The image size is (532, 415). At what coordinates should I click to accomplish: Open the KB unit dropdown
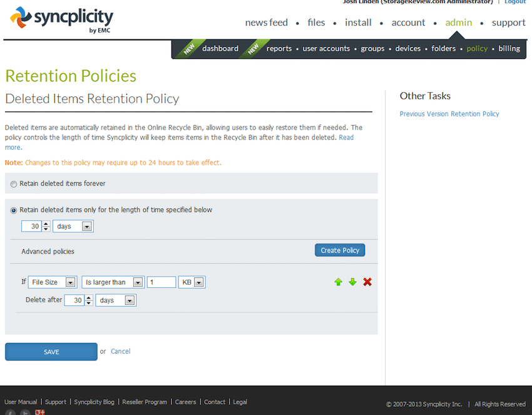[192, 282]
